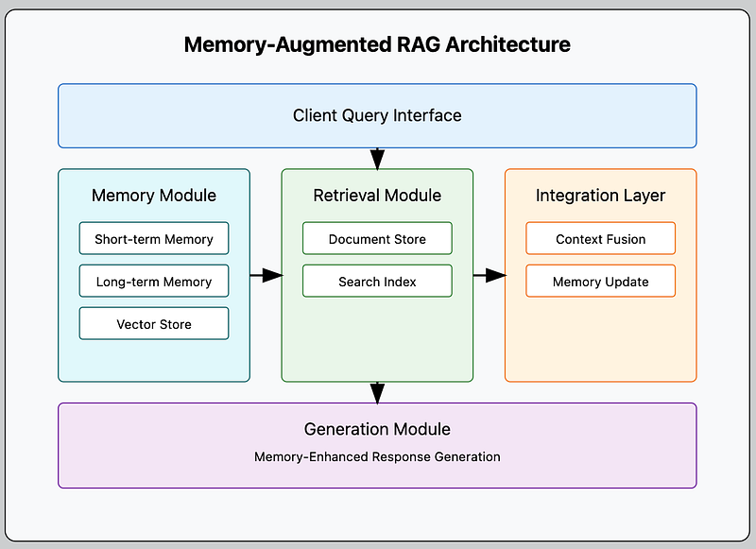Click the Document Store box
Screen dimensions: 756x549
(377, 238)
